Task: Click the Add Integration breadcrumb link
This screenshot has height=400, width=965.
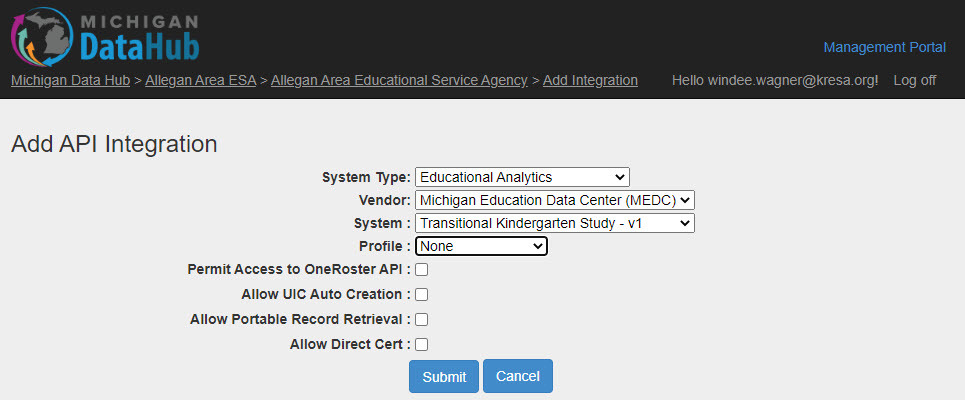Action: coord(590,80)
